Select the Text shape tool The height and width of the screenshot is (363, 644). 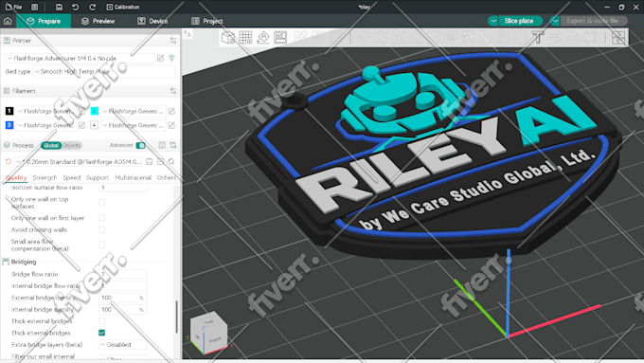(538, 37)
